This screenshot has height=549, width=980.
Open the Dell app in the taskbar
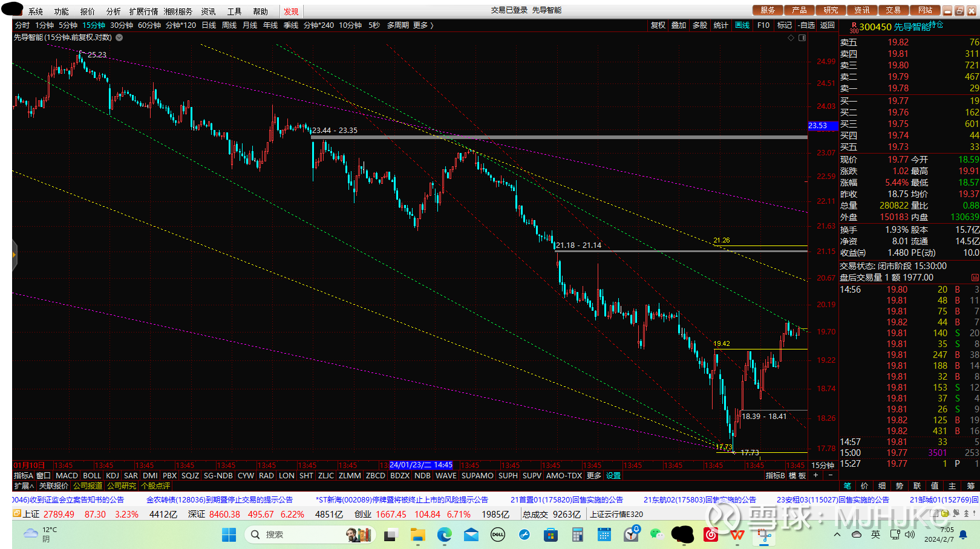(x=498, y=534)
